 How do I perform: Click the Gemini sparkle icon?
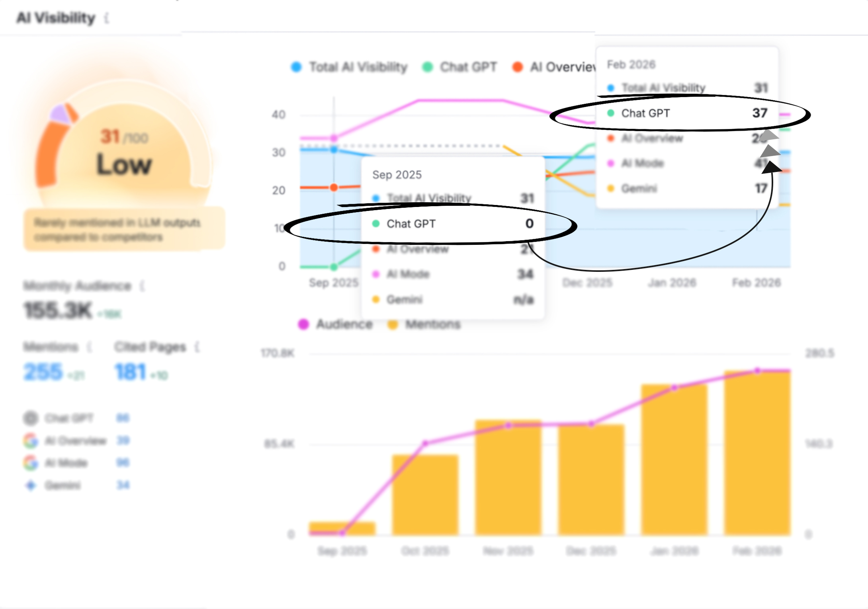31,485
